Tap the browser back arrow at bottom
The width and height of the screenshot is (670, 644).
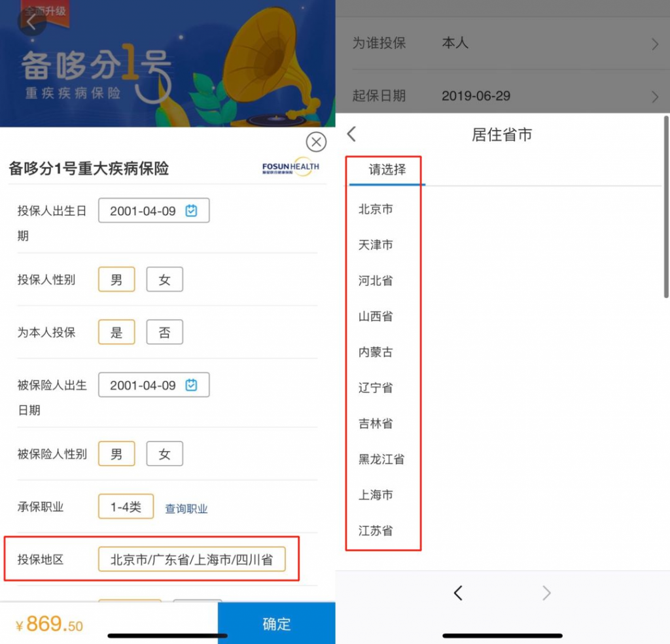pyautogui.click(x=458, y=593)
